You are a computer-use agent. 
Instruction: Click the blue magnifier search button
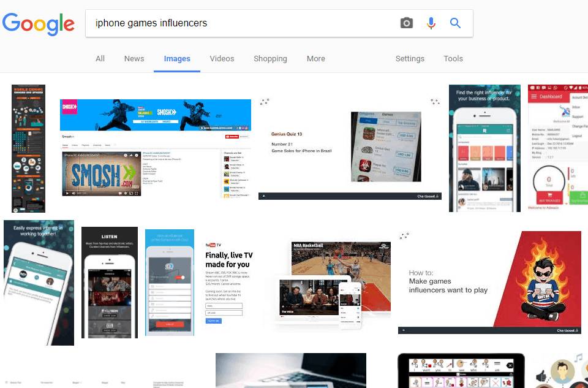tap(455, 23)
